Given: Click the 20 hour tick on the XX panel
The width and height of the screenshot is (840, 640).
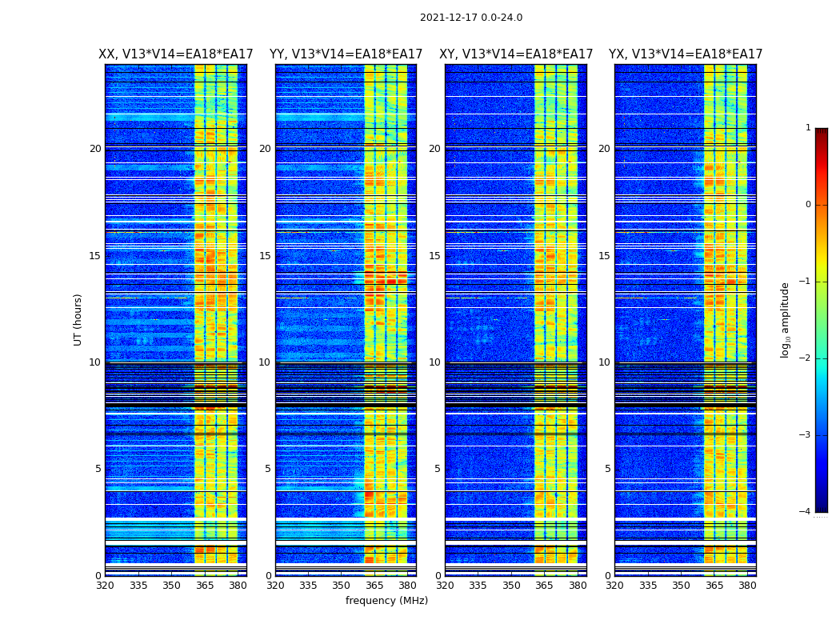Looking at the screenshot, I should (95, 148).
